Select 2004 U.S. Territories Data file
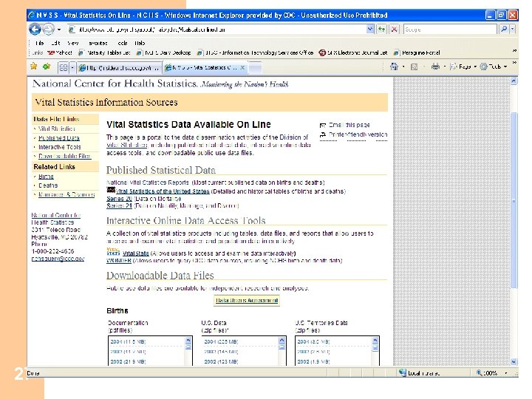The height and width of the screenshot is (399, 532). point(313,341)
